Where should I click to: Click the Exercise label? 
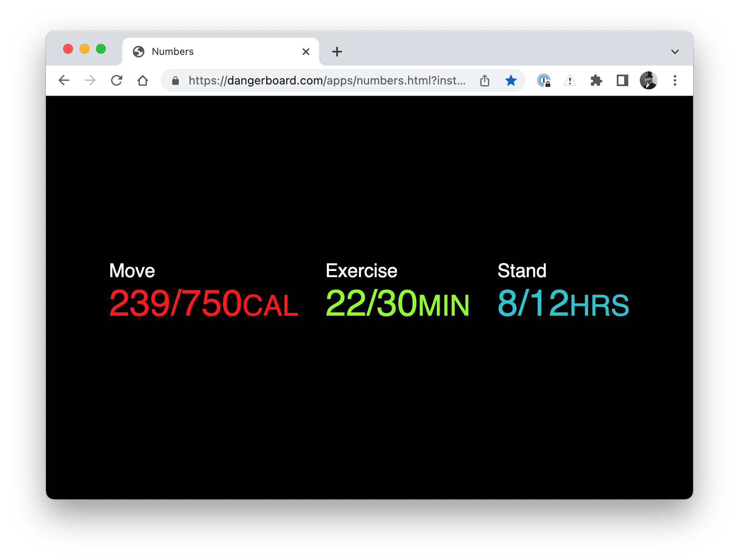point(361,271)
